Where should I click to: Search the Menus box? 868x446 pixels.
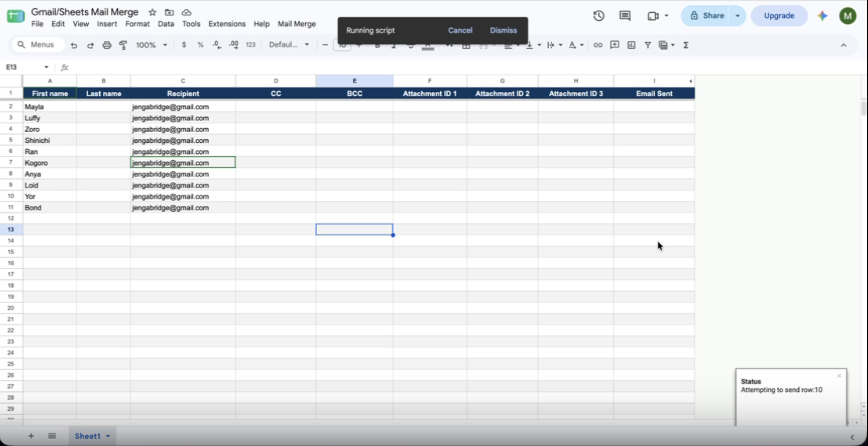click(39, 45)
